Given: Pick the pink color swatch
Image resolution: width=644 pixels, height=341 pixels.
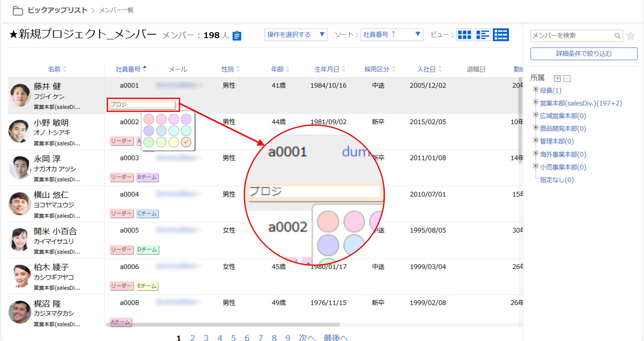Looking at the screenshot, I should (x=161, y=119).
